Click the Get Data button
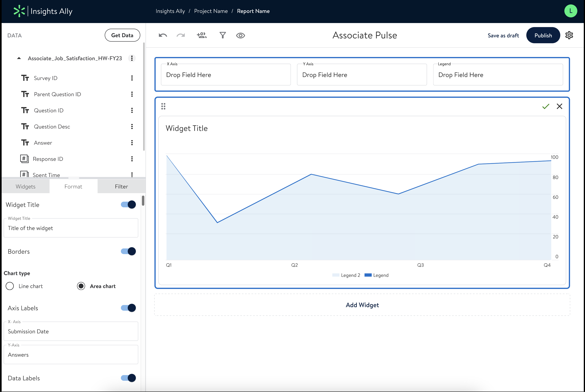 click(122, 35)
